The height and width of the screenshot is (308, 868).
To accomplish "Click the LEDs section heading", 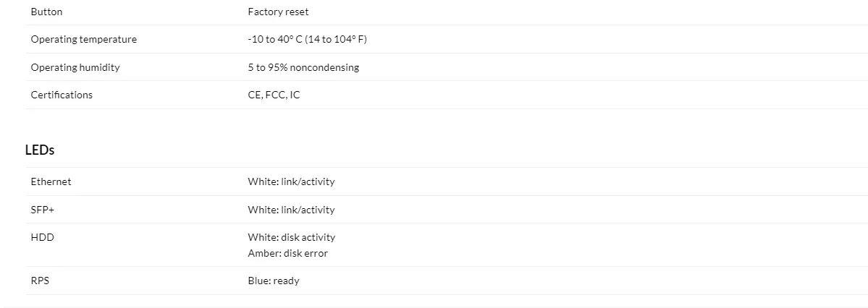I will (40, 150).
